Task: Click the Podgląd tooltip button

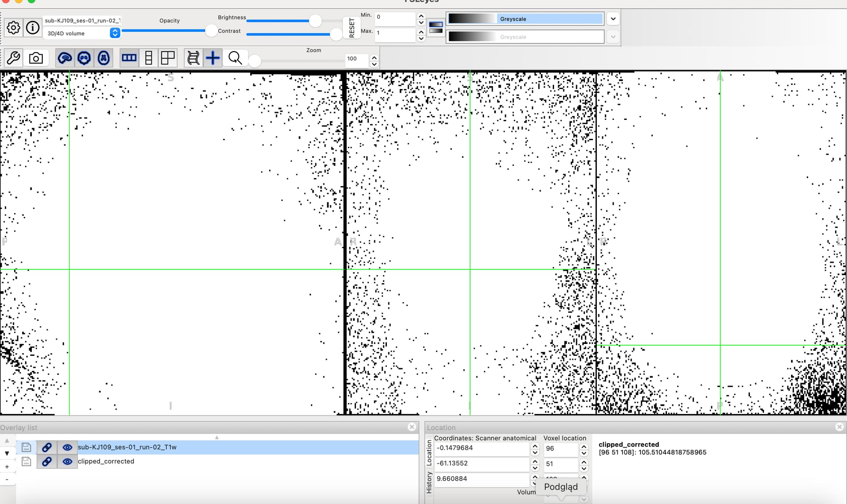Action: click(x=561, y=487)
